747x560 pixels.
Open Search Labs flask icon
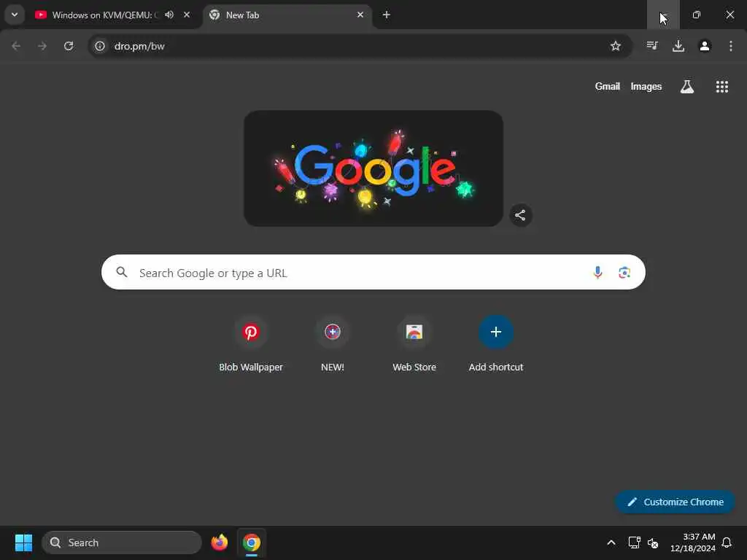687,86
